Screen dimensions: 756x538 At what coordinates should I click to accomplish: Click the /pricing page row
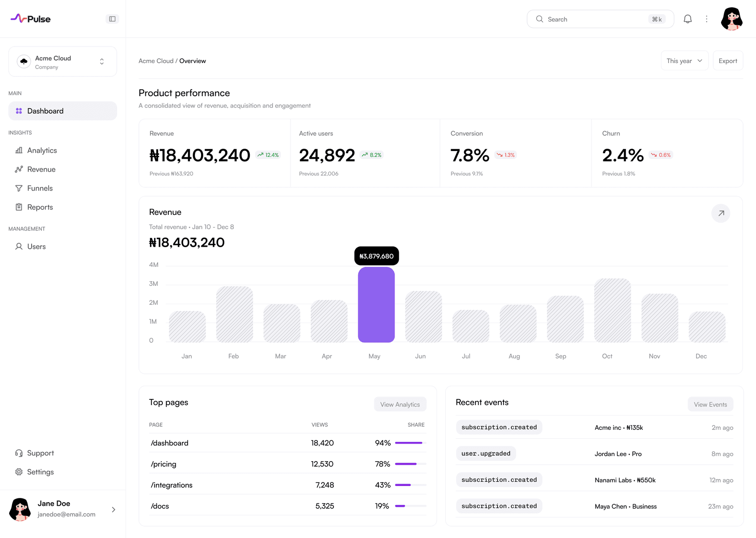point(287,464)
